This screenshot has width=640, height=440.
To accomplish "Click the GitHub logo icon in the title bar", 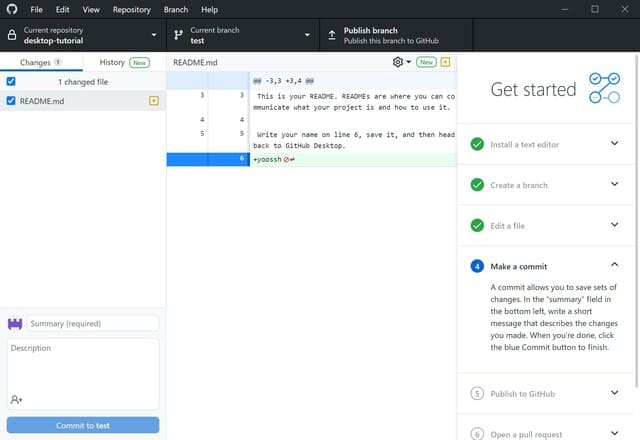I will pos(11,9).
